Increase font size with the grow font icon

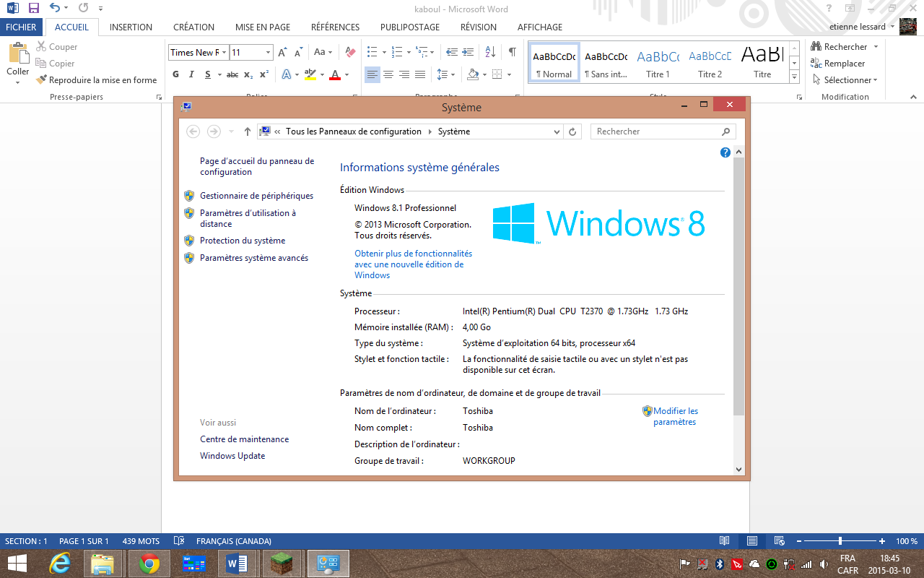tap(283, 52)
